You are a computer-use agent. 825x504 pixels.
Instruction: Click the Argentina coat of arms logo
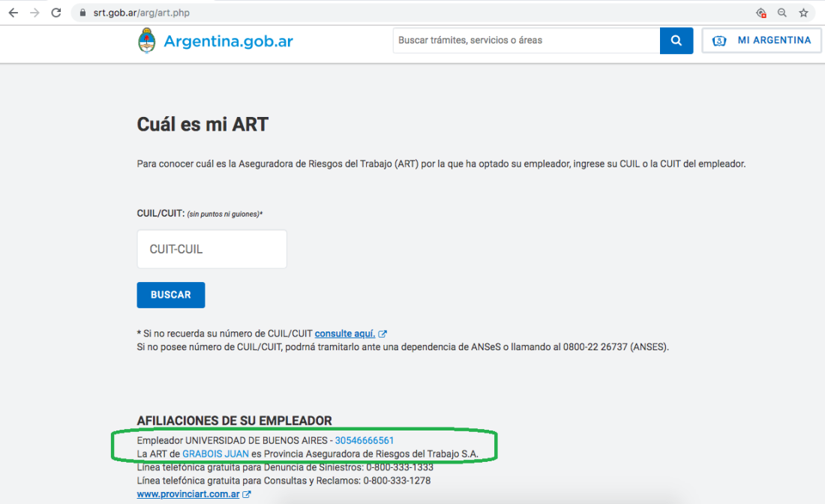(147, 40)
